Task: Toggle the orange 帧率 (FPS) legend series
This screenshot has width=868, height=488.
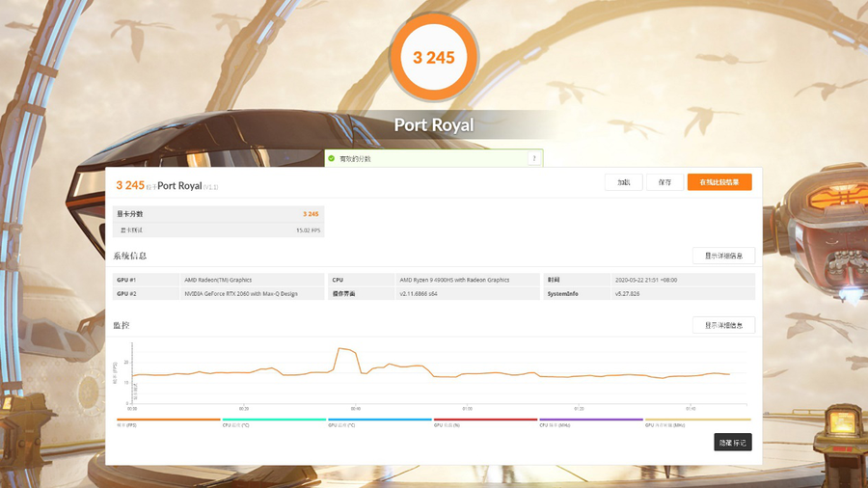Action: click(168, 421)
